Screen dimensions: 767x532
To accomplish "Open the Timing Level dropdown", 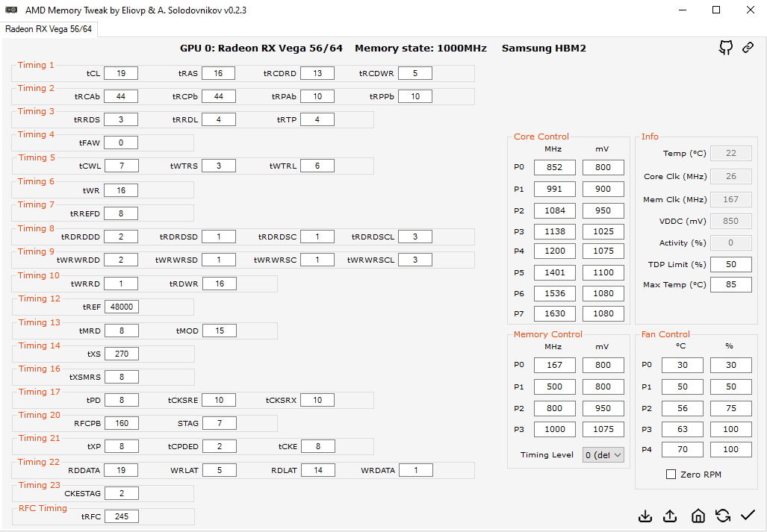I will 603,455.
